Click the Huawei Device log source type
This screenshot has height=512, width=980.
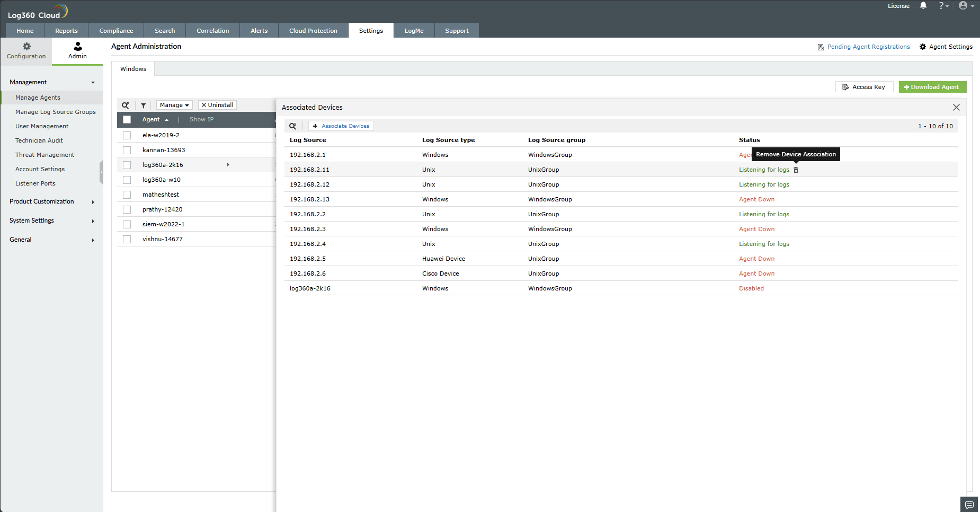click(443, 259)
